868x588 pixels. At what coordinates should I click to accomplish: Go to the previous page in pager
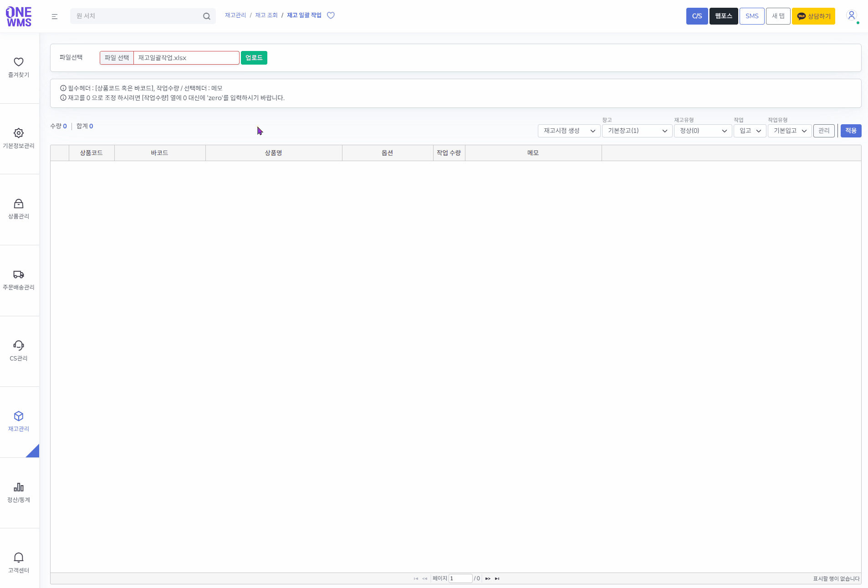pyautogui.click(x=424, y=578)
